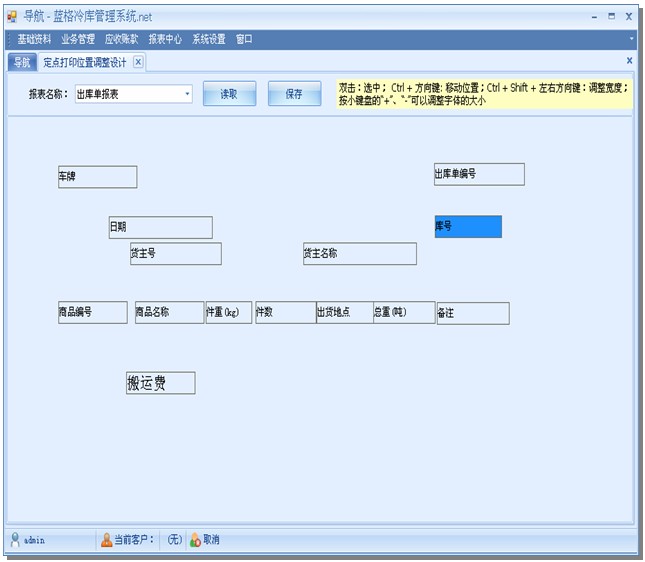This screenshot has width=645, height=562.
Task: Click the yellow keyboard shortcut hint text
Action: point(484,94)
